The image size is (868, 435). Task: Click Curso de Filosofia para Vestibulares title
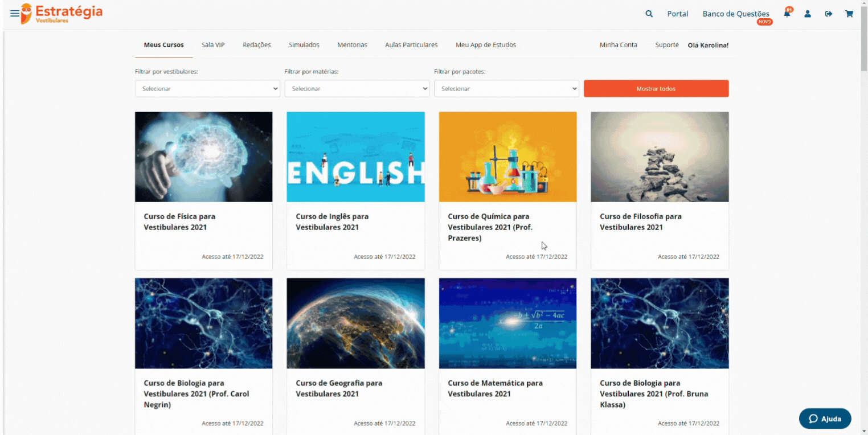click(x=641, y=222)
